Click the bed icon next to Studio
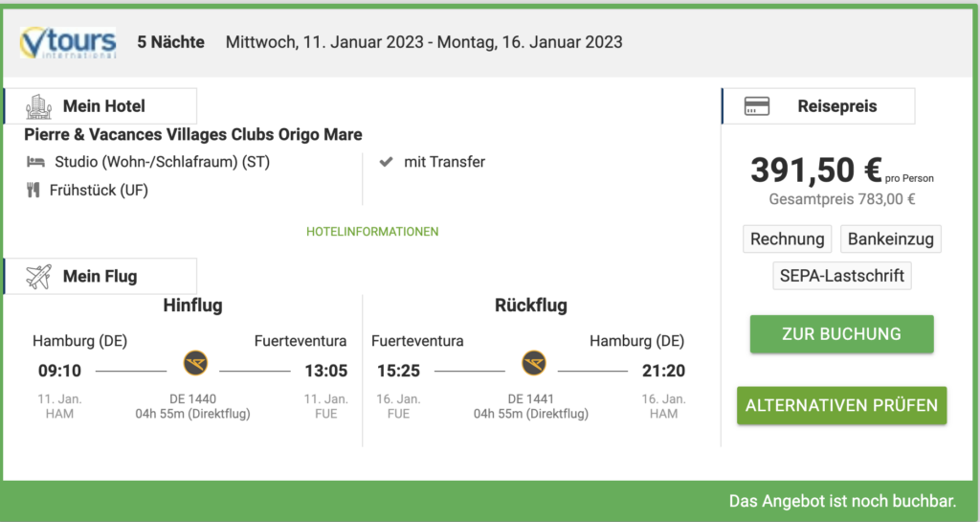Viewport: 980px width, 522px height. 35,162
